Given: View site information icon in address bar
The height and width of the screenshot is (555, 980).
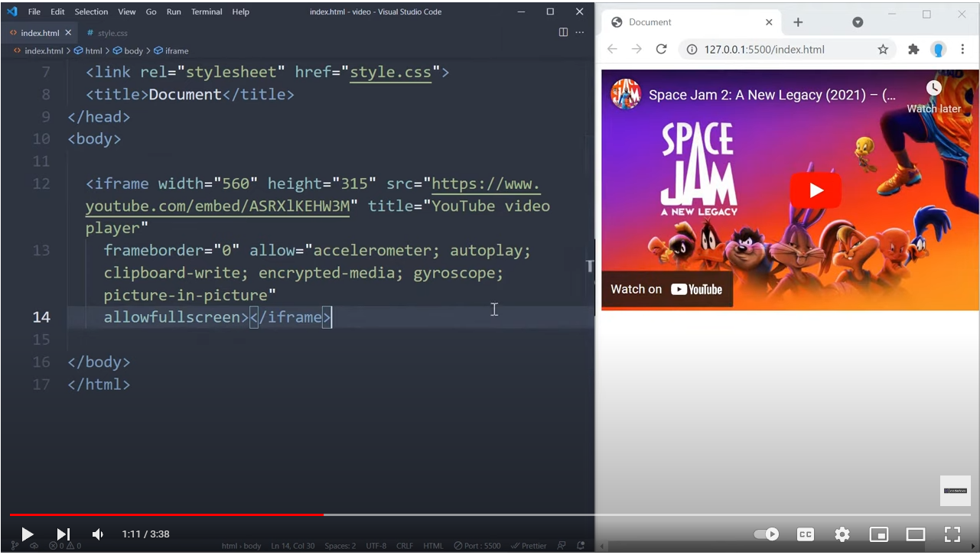Looking at the screenshot, I should click(692, 50).
